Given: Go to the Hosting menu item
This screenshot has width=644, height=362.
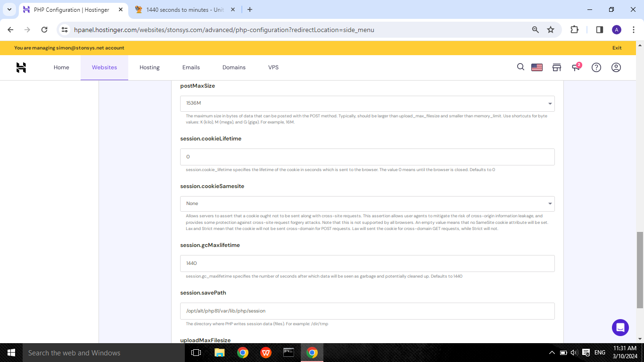Looking at the screenshot, I should pyautogui.click(x=149, y=67).
